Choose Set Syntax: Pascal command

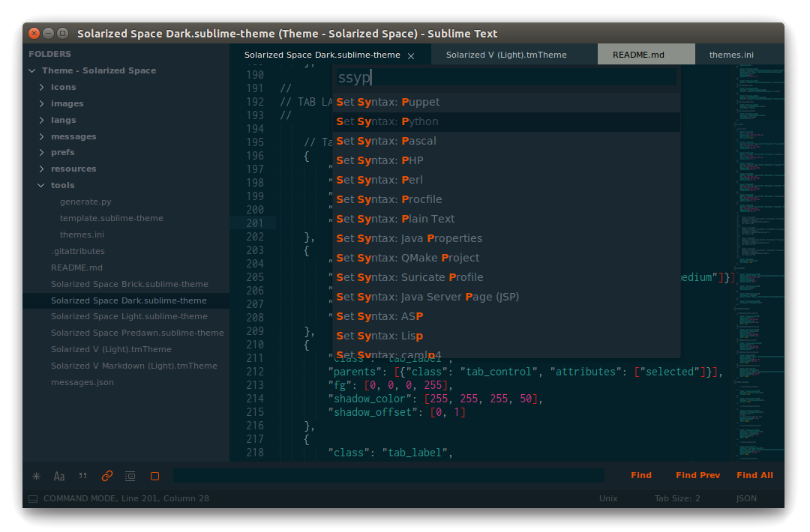click(506, 141)
